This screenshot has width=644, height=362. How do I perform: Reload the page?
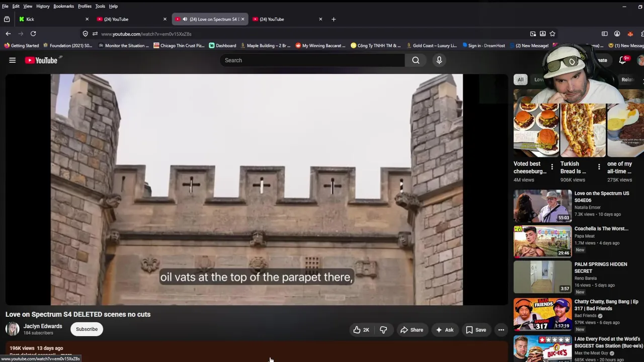point(33,34)
